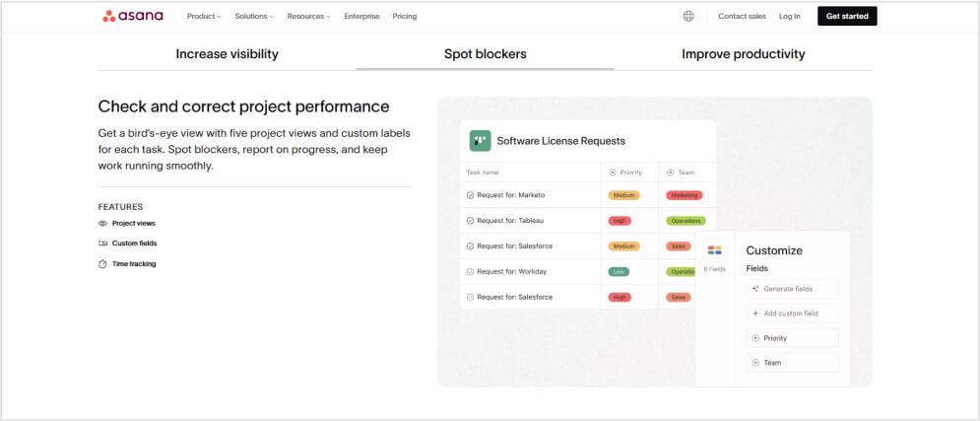Screen dimensions: 980x421
Task: Click the Asana logo
Action: coord(133,16)
